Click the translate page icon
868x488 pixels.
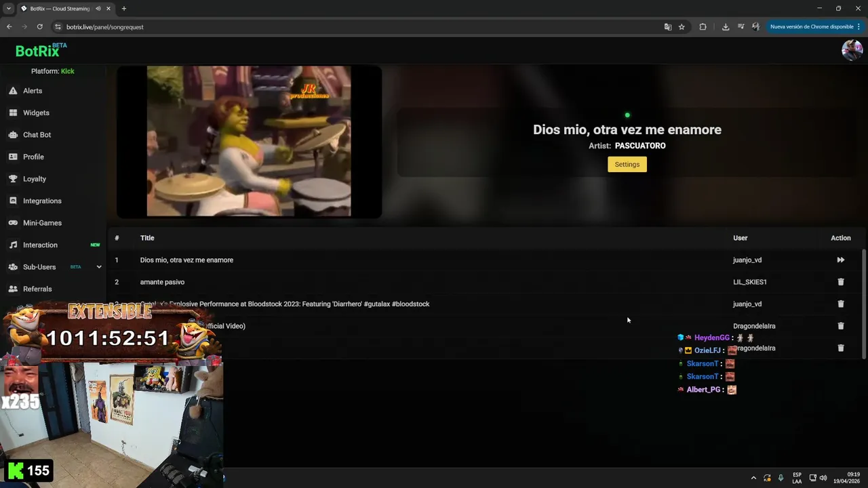668,27
